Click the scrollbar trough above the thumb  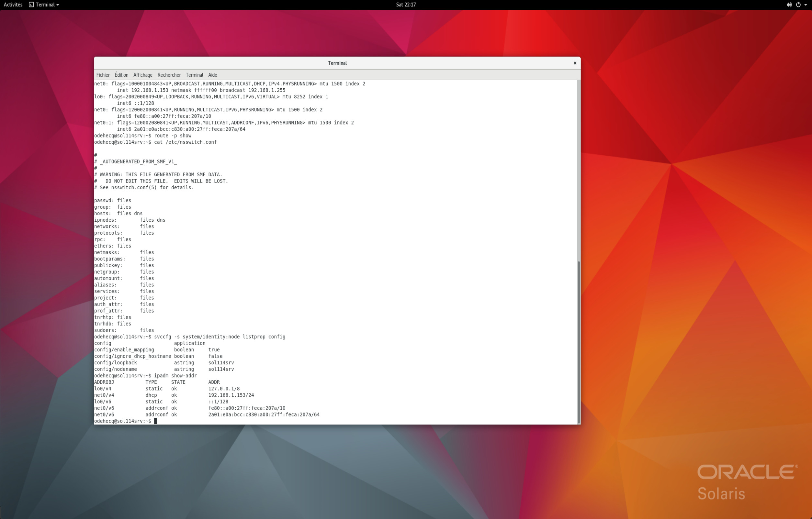[x=579, y=169]
